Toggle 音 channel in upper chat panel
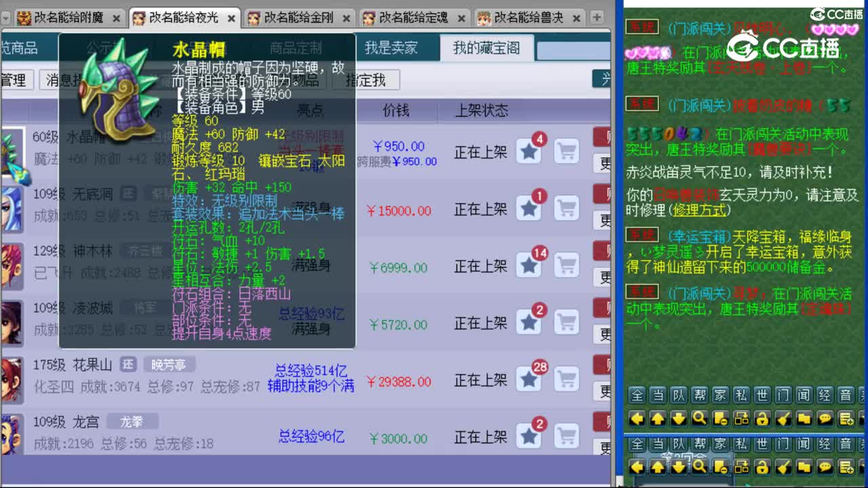The image size is (868, 488). click(846, 394)
